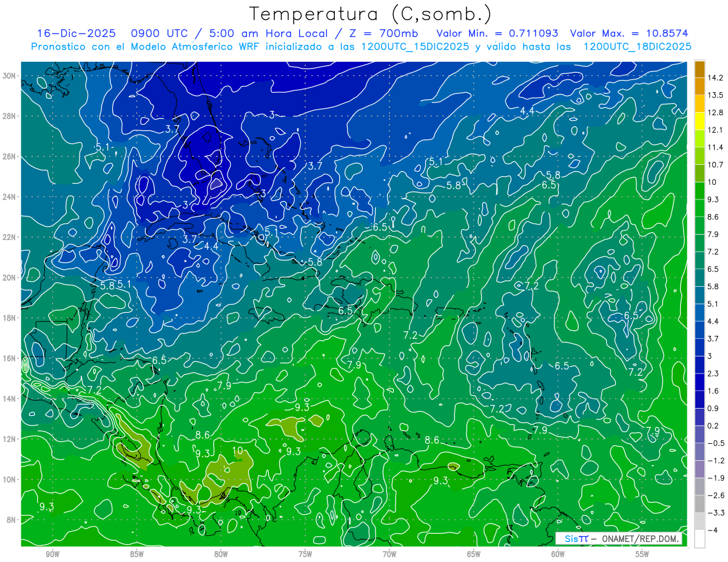The image size is (728, 562).
Task: Click the colorbar label '10.7'
Action: tap(715, 165)
